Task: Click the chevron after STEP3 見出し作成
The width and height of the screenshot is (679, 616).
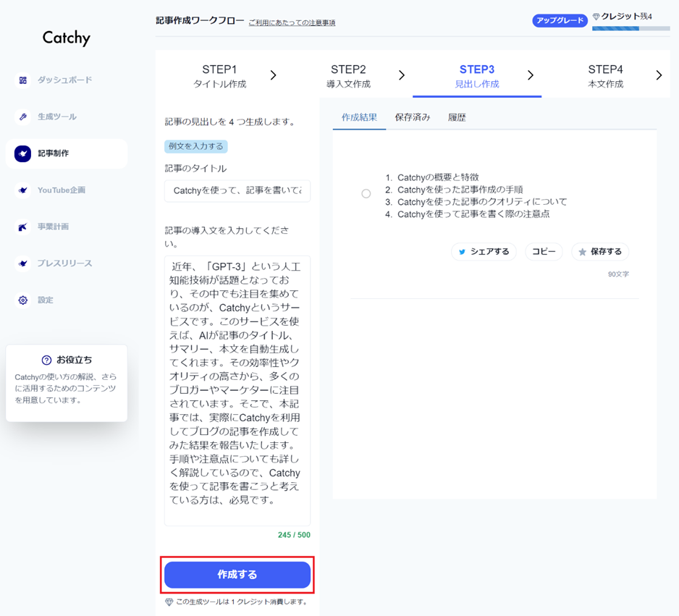Action: (x=531, y=75)
